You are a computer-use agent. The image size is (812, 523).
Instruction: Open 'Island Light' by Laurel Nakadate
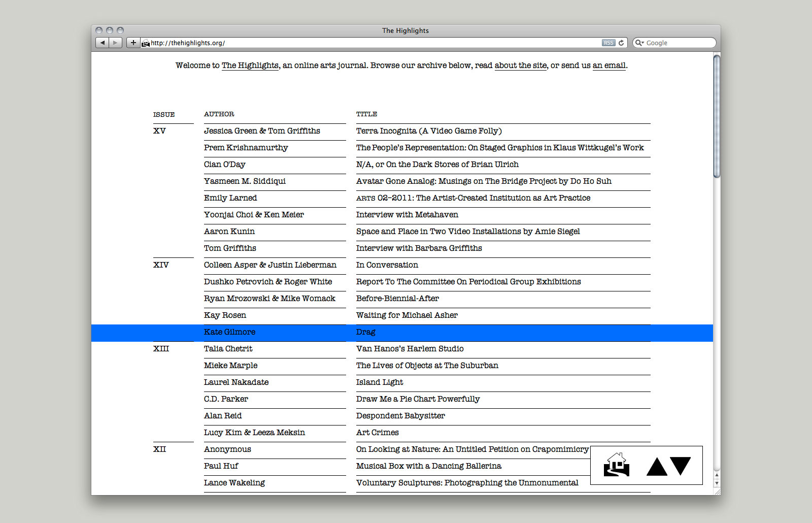pos(380,382)
